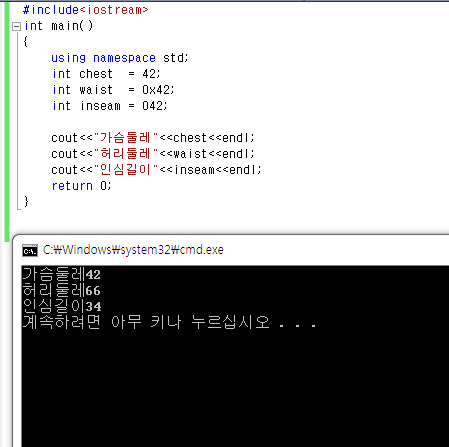Click the cmd.exe console window icon
Image resolution: width=449 pixels, height=447 pixels.
click(x=30, y=250)
